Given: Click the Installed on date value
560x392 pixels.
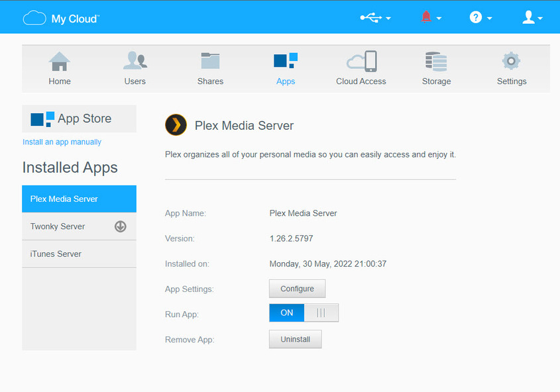Looking at the screenshot, I should pos(328,264).
